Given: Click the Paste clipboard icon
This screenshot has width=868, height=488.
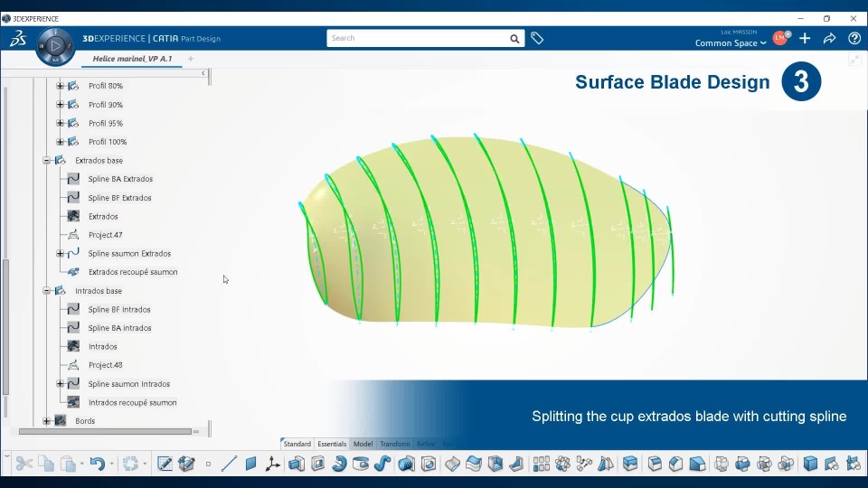Looking at the screenshot, I should coord(68,464).
